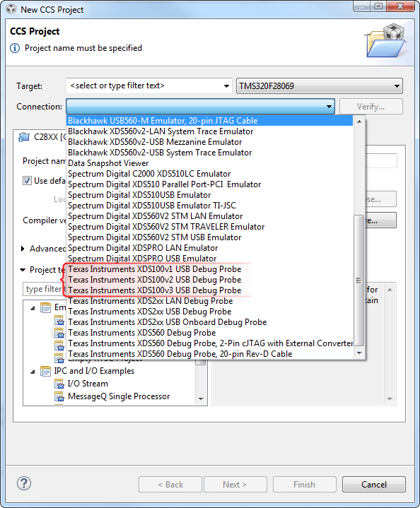This screenshot has width=420, height=508.
Task: Open the TMS320F28069 device dropdown
Action: point(320,86)
